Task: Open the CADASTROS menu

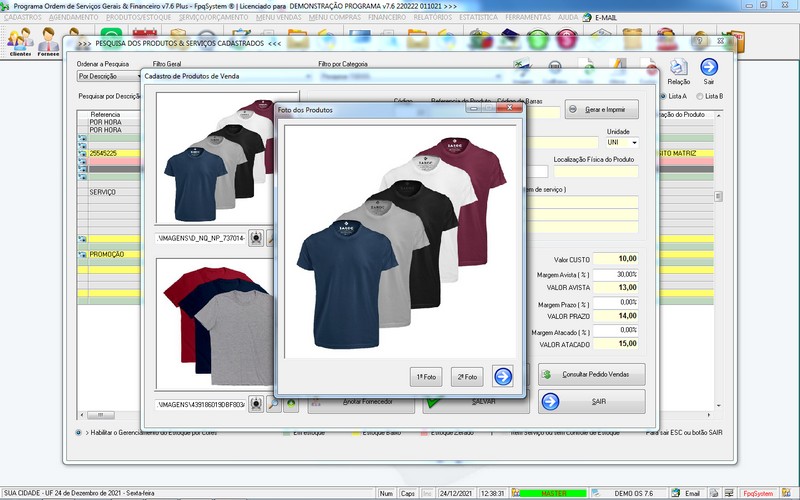Action: click(23, 17)
